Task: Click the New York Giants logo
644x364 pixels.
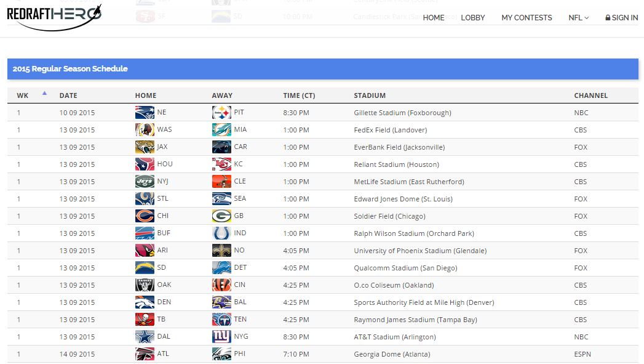Action: [x=221, y=337]
